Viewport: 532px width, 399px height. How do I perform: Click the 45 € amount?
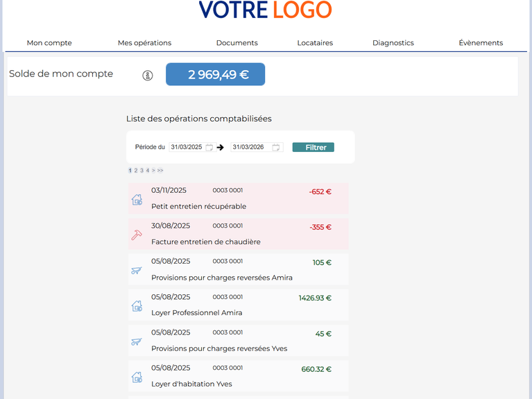(x=323, y=334)
